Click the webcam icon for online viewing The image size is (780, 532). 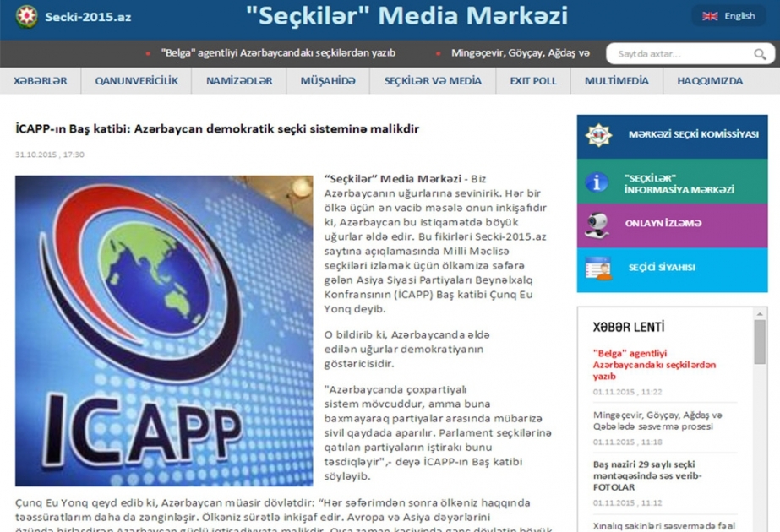[597, 225]
